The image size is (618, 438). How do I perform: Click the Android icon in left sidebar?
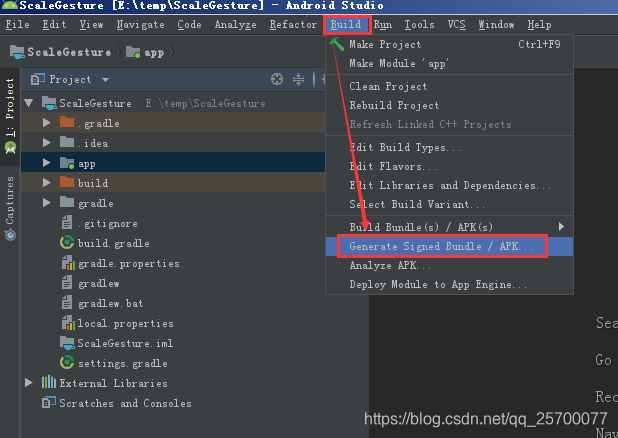pyautogui.click(x=10, y=147)
